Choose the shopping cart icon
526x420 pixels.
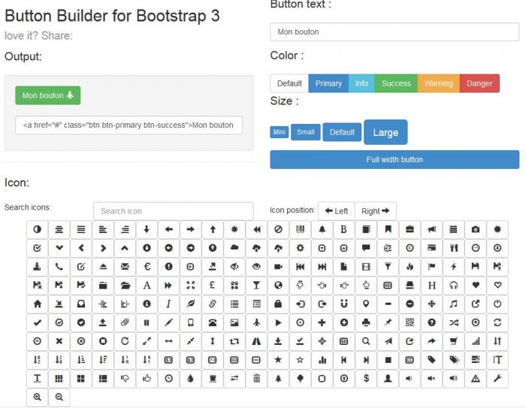(x=454, y=341)
